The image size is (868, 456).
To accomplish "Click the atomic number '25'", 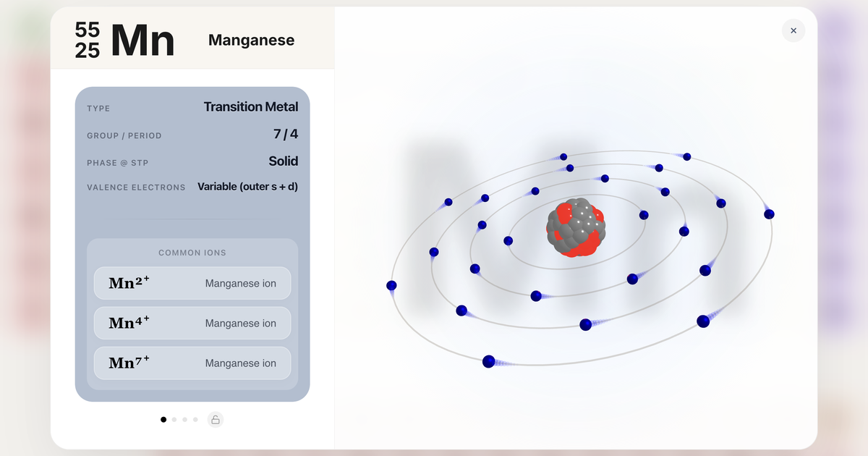I will 88,50.
